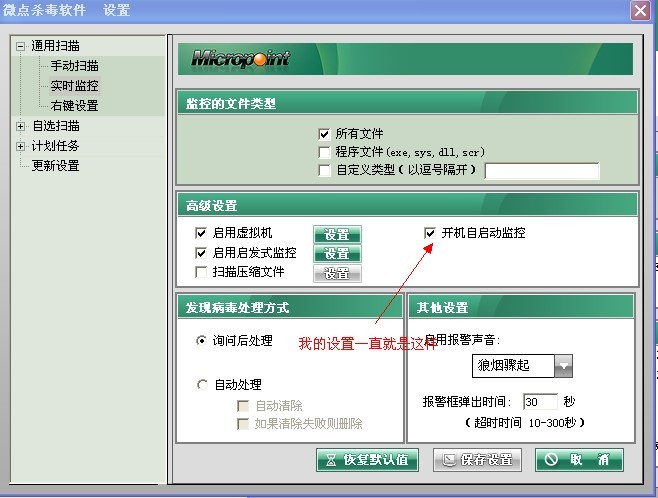Toggle the 启用启发式监控 checkbox
Viewport: 658px width, 498px height.
[201, 253]
